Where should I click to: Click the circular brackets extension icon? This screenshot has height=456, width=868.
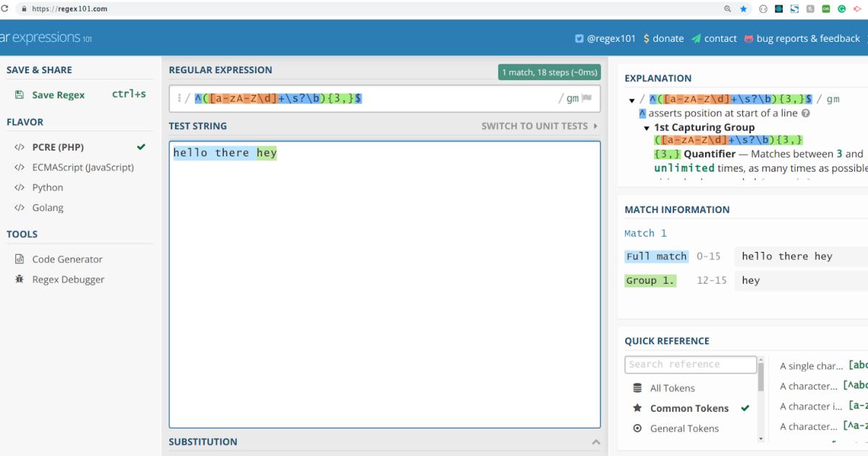pyautogui.click(x=763, y=9)
